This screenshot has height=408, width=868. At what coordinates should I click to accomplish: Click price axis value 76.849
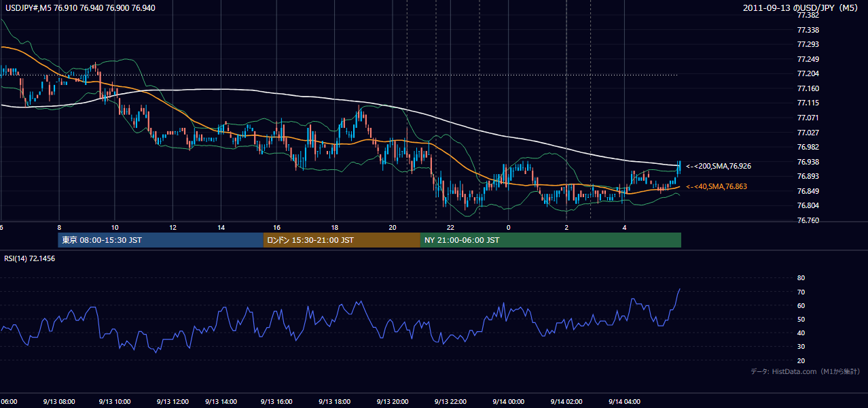click(808, 191)
